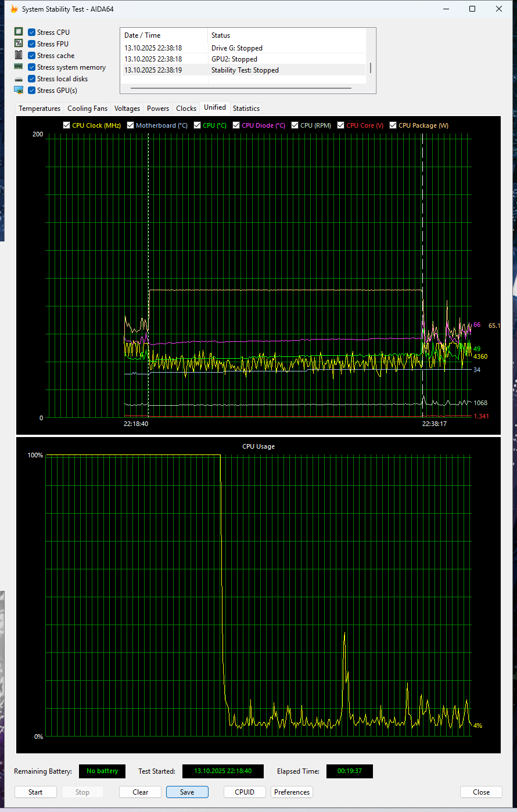Click the Stress CPU processor icon
Image resolution: width=517 pixels, height=812 pixels.
click(x=18, y=31)
